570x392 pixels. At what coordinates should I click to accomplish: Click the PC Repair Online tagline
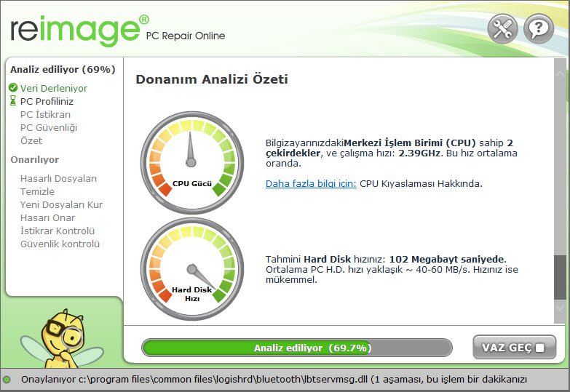coord(186,36)
